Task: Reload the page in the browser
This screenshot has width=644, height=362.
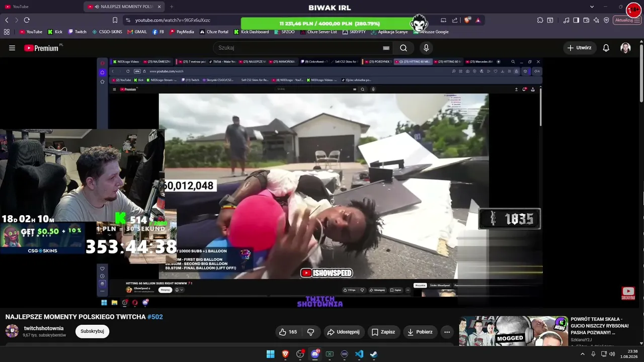Action: 27,20
